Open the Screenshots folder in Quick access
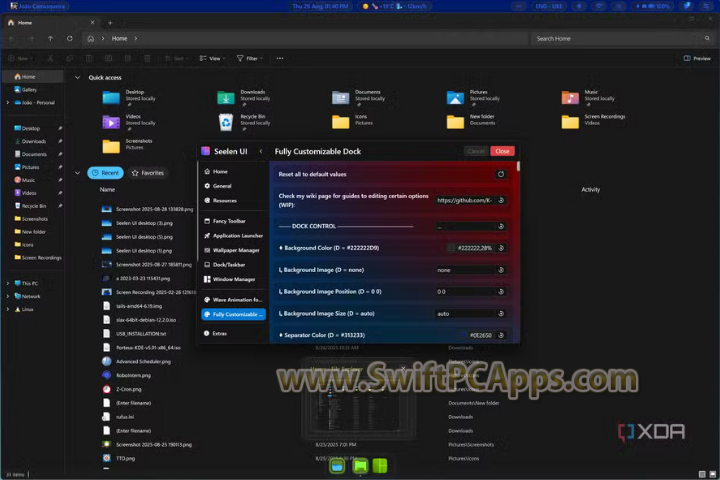 (127, 146)
